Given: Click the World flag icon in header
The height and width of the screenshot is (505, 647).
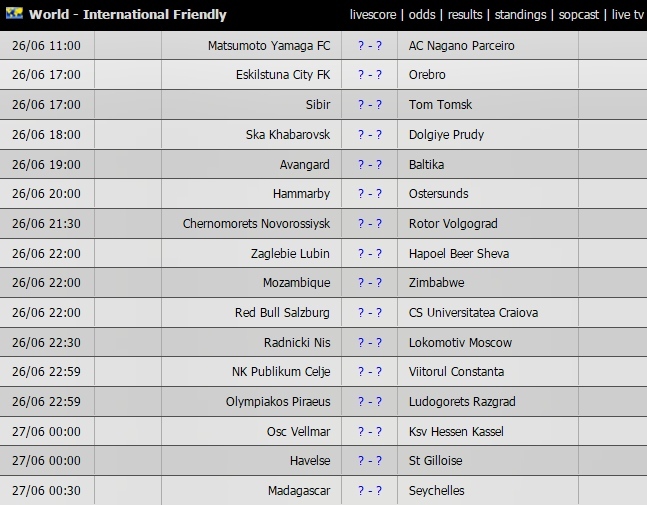Looking at the screenshot, I should 14,13.
